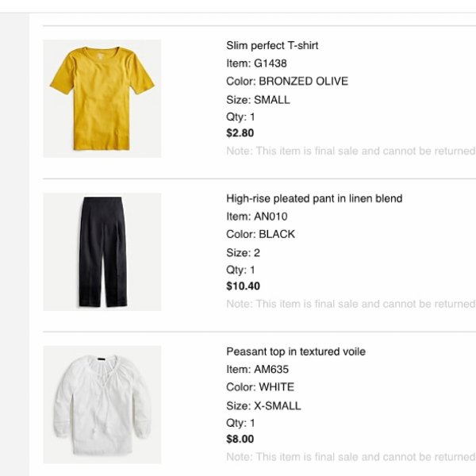
Task: Open the black pleated pant product image
Action: point(102,251)
